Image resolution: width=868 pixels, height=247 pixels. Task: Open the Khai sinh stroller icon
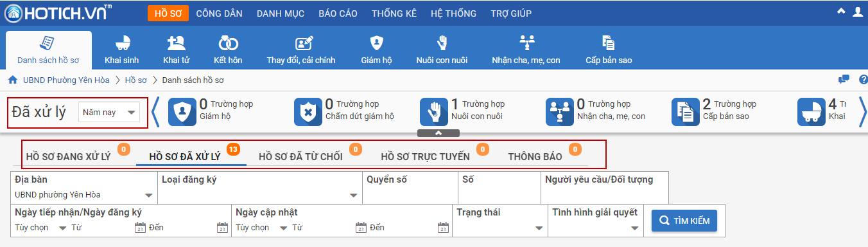tap(122, 43)
